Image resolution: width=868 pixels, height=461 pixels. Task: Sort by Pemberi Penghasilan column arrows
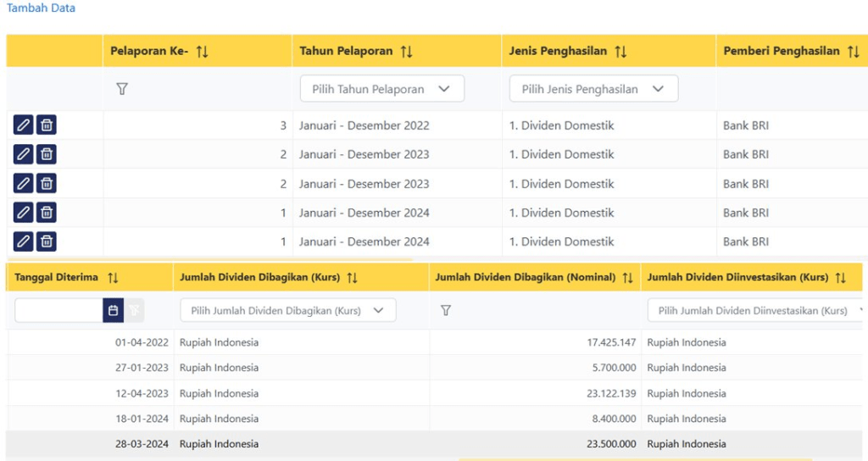click(x=854, y=52)
